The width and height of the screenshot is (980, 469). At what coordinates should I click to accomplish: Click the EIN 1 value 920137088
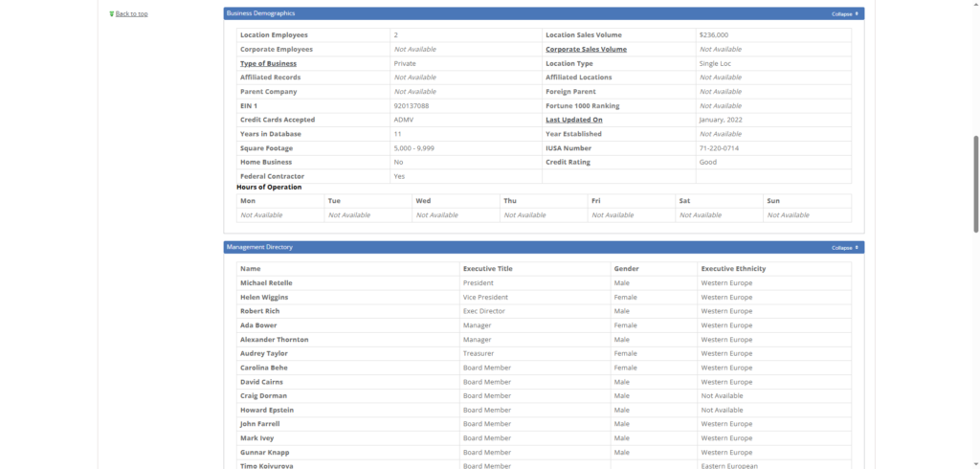412,105
